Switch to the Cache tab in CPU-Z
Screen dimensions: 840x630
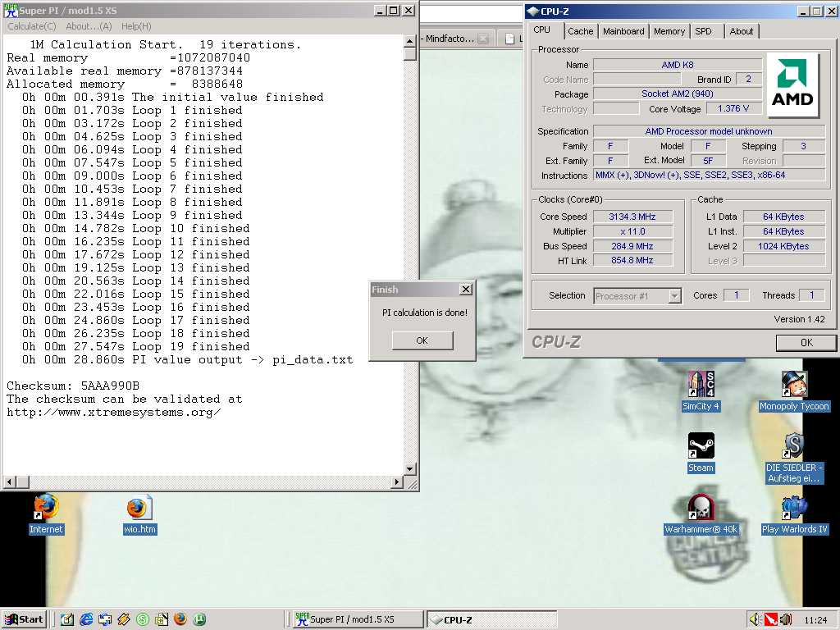580,31
